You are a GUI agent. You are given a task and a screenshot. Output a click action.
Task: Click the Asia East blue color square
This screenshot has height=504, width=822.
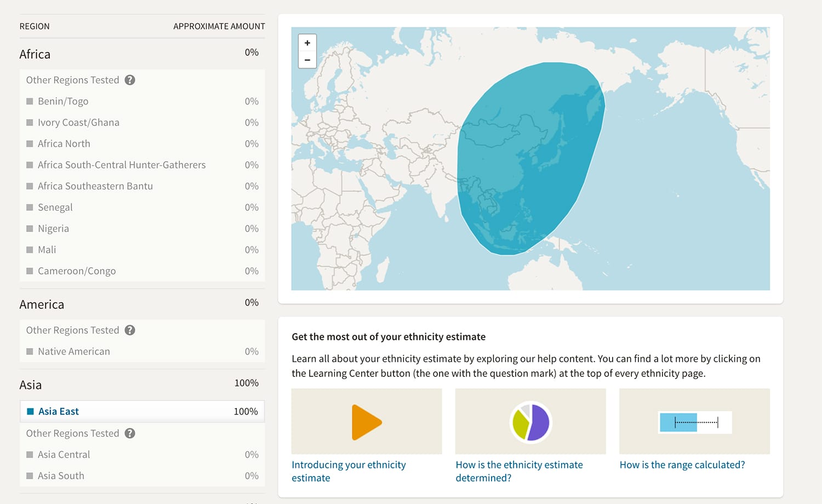point(31,411)
